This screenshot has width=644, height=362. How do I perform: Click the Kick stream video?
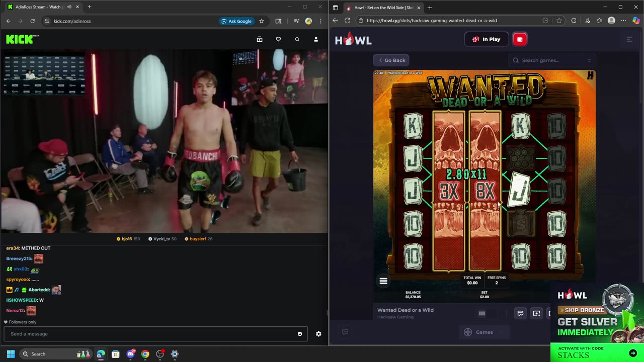164,141
